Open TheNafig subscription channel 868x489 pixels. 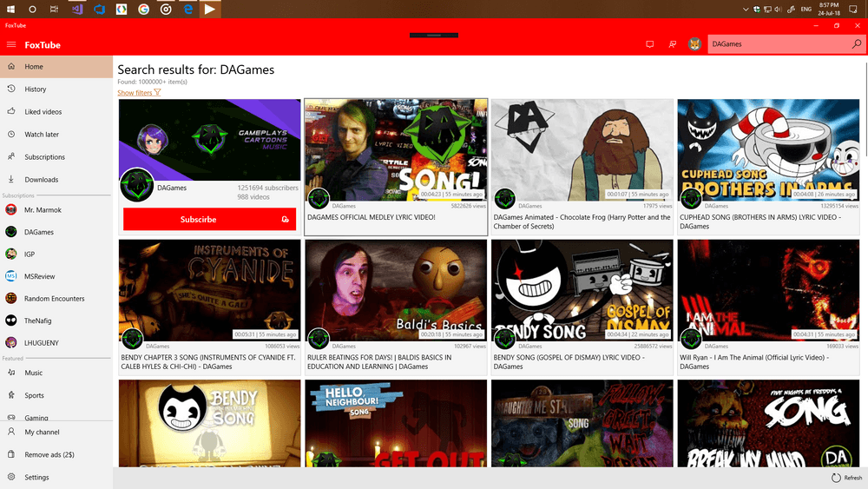pos(56,320)
